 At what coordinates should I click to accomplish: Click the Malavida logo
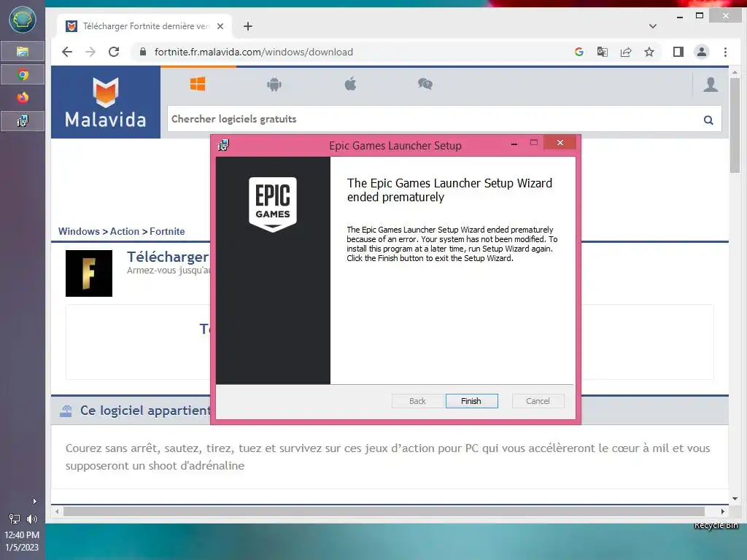(x=105, y=102)
